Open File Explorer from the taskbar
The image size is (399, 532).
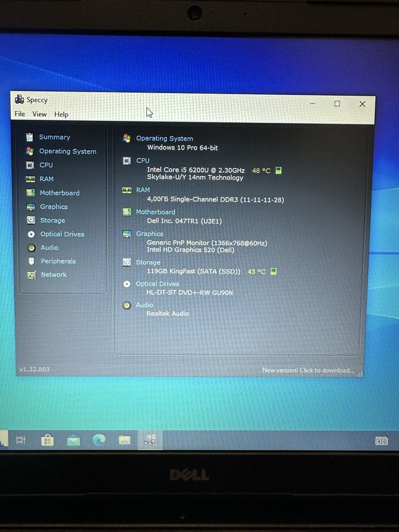124,440
